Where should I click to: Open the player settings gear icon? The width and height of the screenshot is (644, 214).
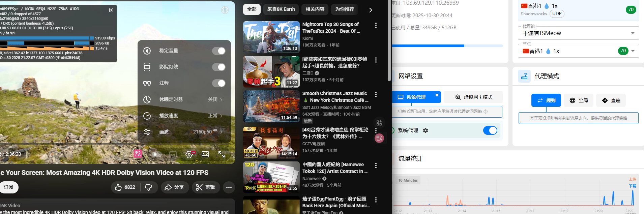[189, 154]
